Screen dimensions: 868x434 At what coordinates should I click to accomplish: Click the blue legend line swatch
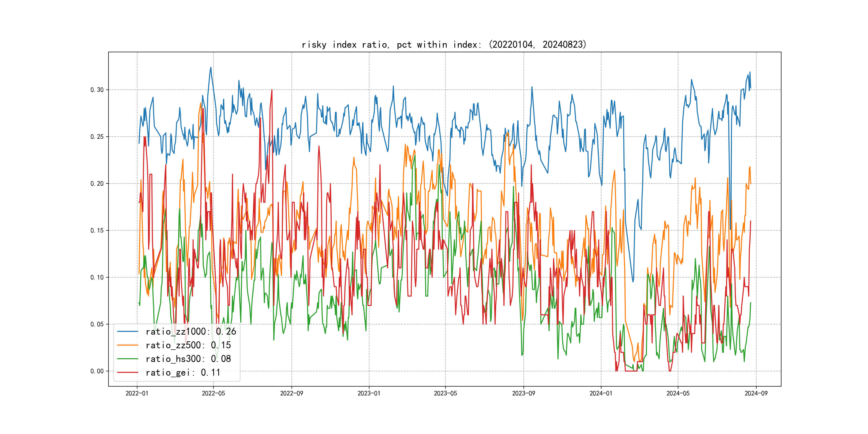[x=127, y=332]
